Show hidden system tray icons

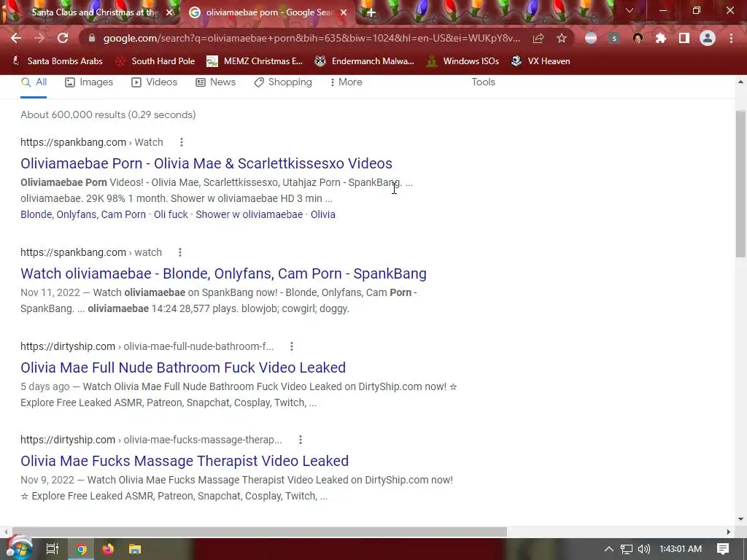(x=609, y=549)
